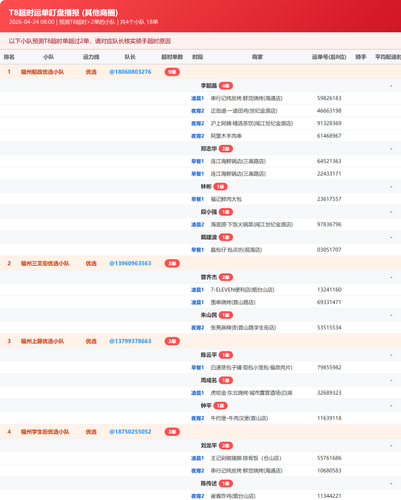Click the 3单 badge beside @13799378663
This screenshot has width=401, height=500.
(x=172, y=341)
